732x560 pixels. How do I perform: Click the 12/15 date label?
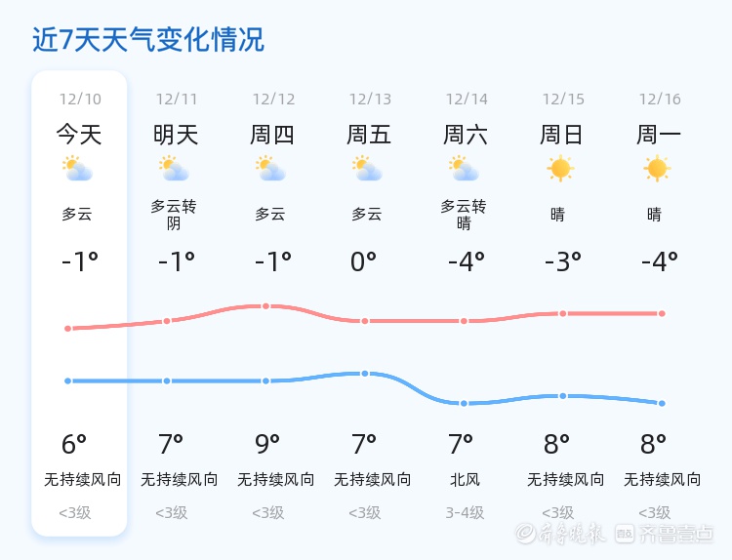coord(563,100)
